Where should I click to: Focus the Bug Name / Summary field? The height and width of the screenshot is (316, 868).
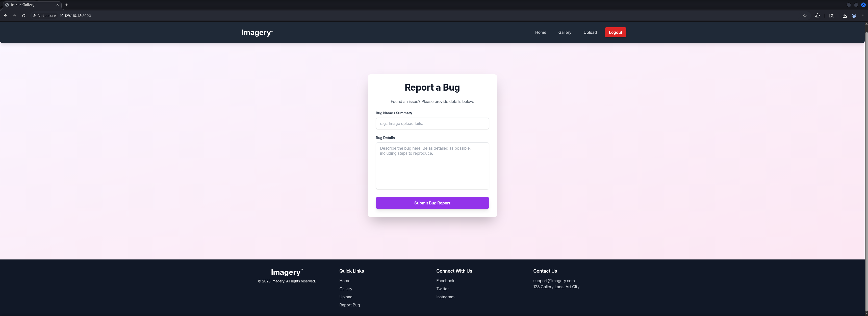coord(432,123)
